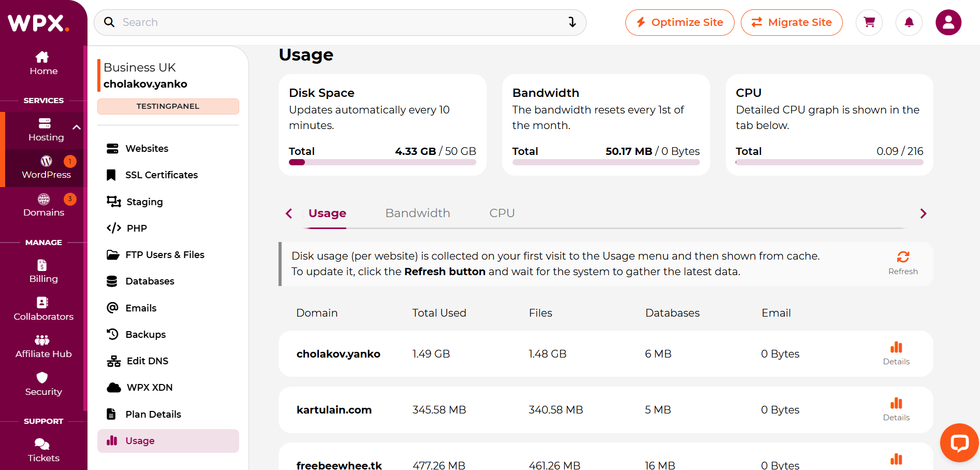
Task: Open Collaborators page
Action: 43,310
